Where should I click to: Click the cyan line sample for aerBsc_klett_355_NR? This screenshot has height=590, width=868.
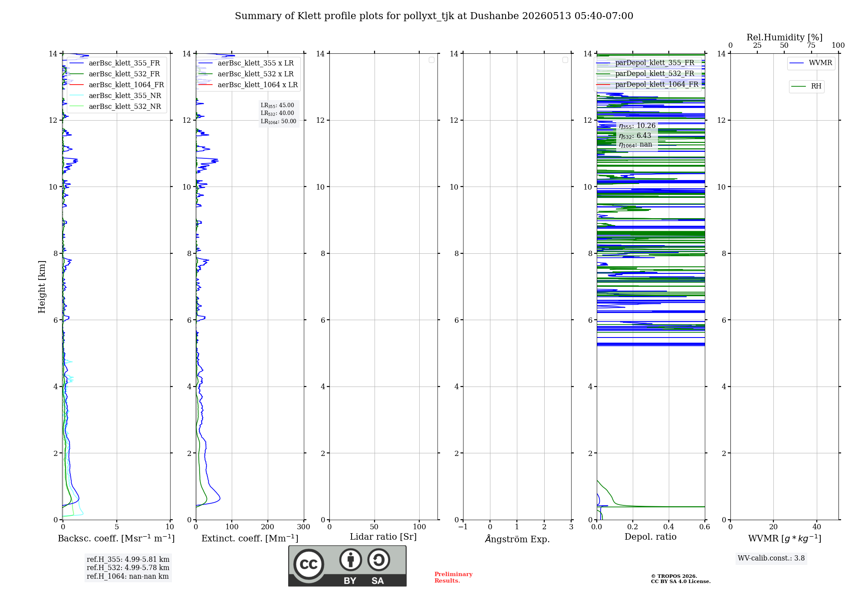point(77,95)
